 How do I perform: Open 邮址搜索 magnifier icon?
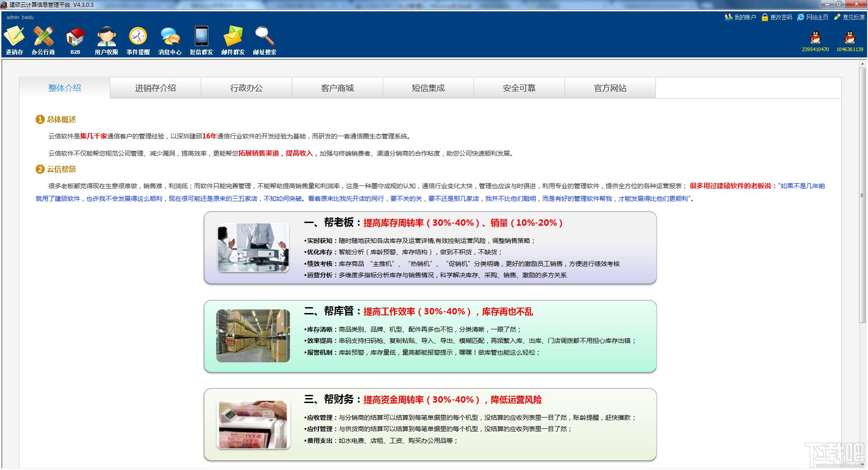point(265,40)
